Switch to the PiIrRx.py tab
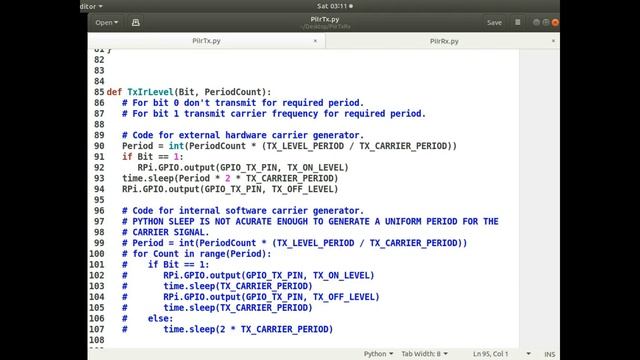The image size is (640, 360). pos(444,41)
